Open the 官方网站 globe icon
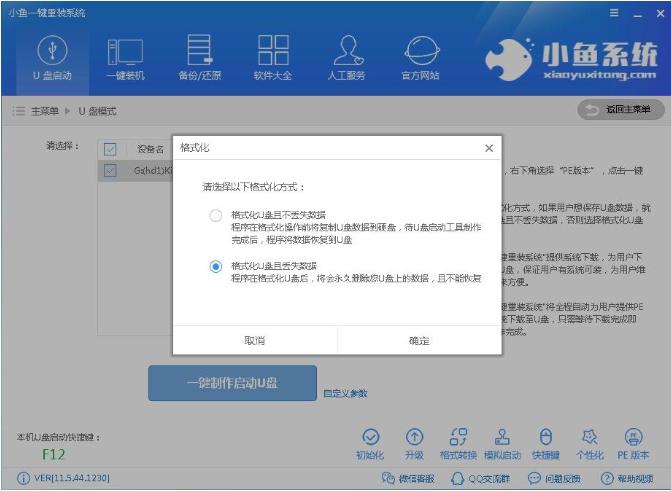671x491 pixels. click(x=422, y=51)
